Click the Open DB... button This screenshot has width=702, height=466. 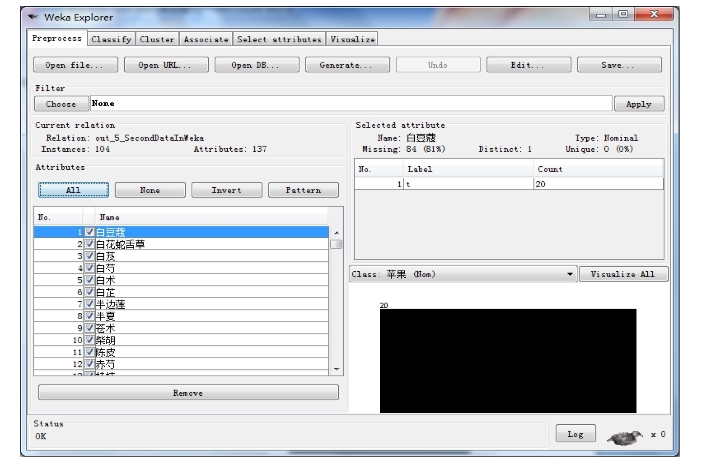257,65
